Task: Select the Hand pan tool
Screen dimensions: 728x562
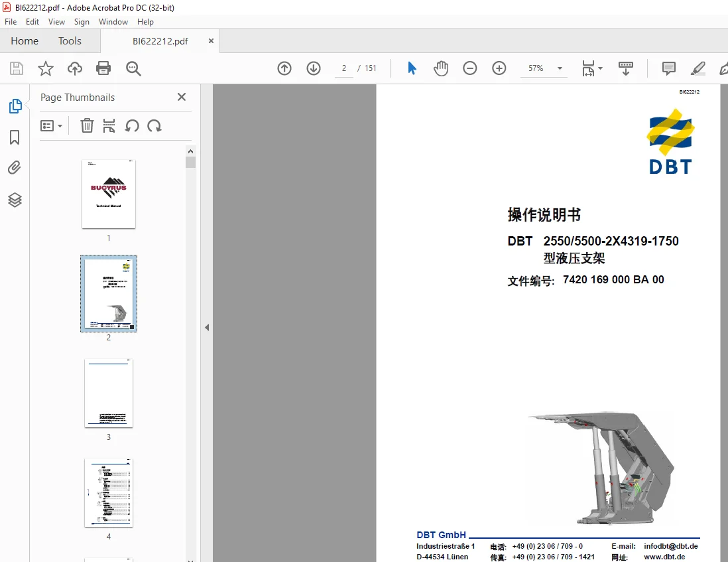Action: (441, 68)
